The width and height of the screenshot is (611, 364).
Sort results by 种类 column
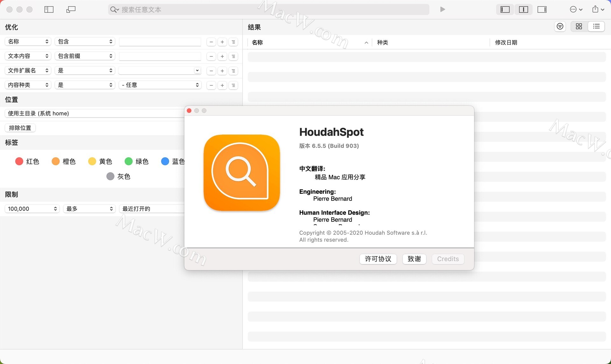pos(431,42)
